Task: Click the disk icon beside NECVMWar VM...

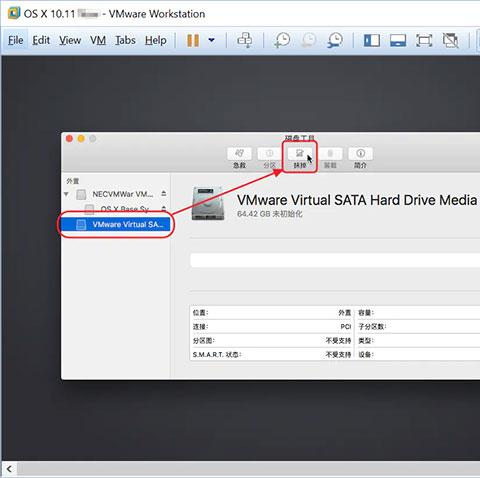Action: [81, 194]
